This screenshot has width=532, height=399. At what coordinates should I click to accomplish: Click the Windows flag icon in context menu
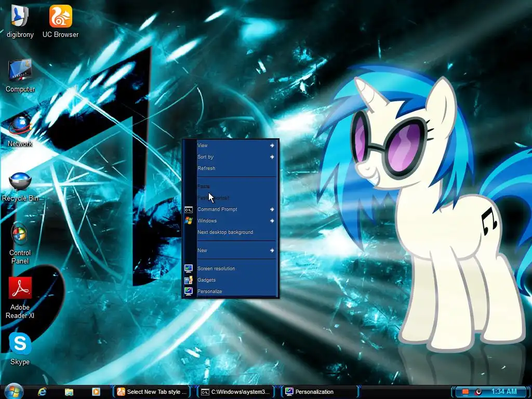pyautogui.click(x=188, y=221)
